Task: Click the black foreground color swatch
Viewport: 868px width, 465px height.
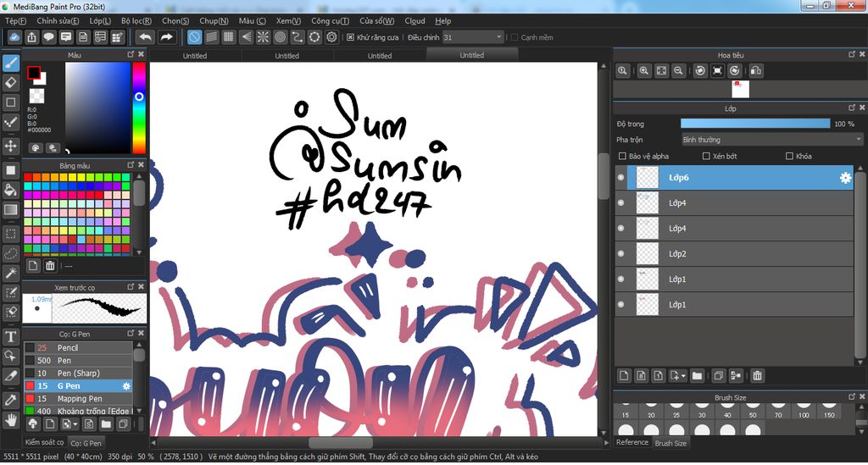Action: [x=34, y=73]
